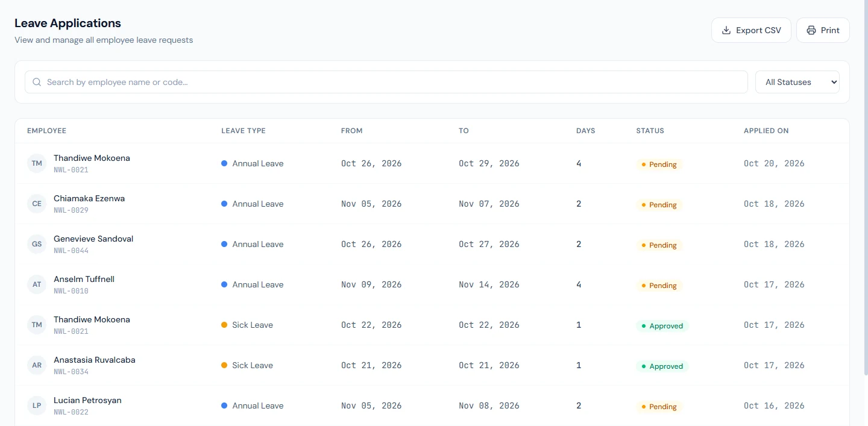Click the Nov 07, 2026 end date
This screenshot has height=426, width=868.
(x=489, y=204)
